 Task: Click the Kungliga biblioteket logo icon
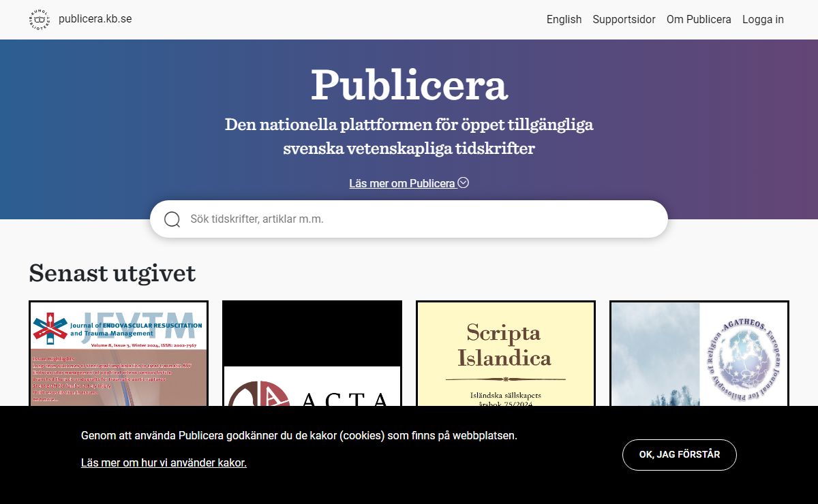40,19
